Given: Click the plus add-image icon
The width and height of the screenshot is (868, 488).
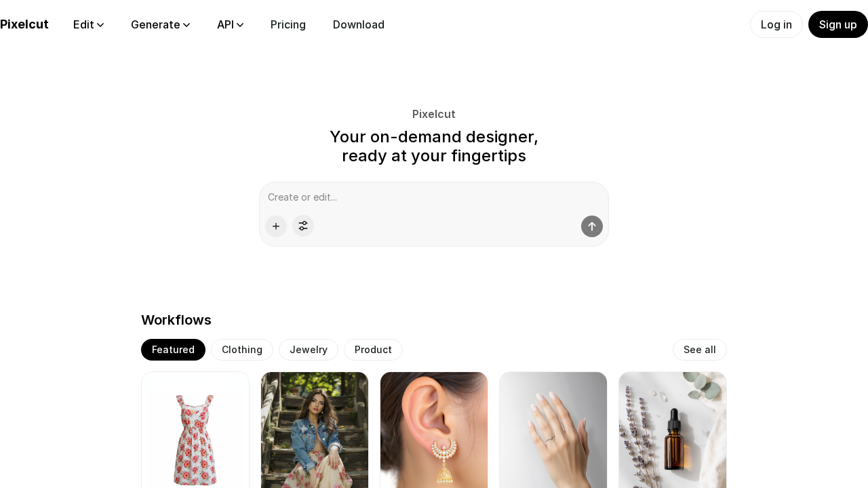Looking at the screenshot, I should pyautogui.click(x=276, y=226).
